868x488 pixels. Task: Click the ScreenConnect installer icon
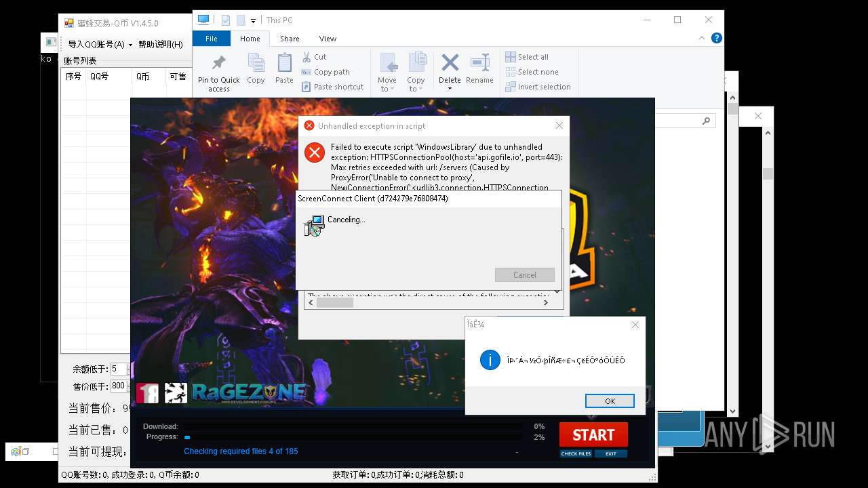click(x=314, y=226)
